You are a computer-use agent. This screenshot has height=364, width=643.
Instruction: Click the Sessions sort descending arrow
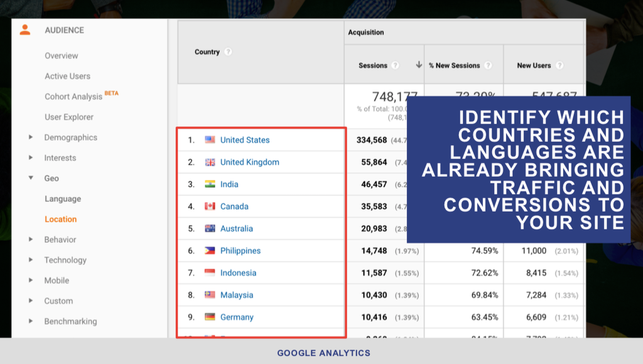point(419,65)
